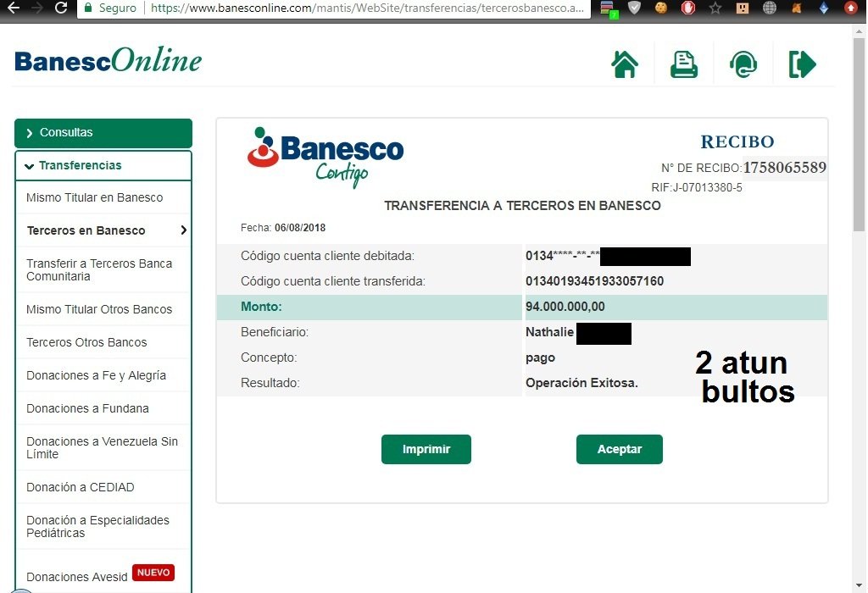Viewport: 868px width, 593px height.
Task: Click the 'pago' concept value
Action: click(540, 357)
